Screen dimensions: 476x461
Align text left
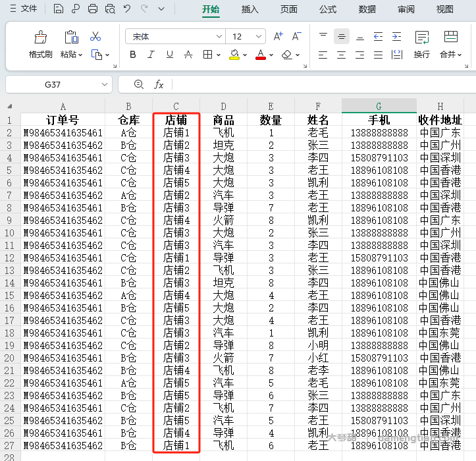[x=323, y=55]
